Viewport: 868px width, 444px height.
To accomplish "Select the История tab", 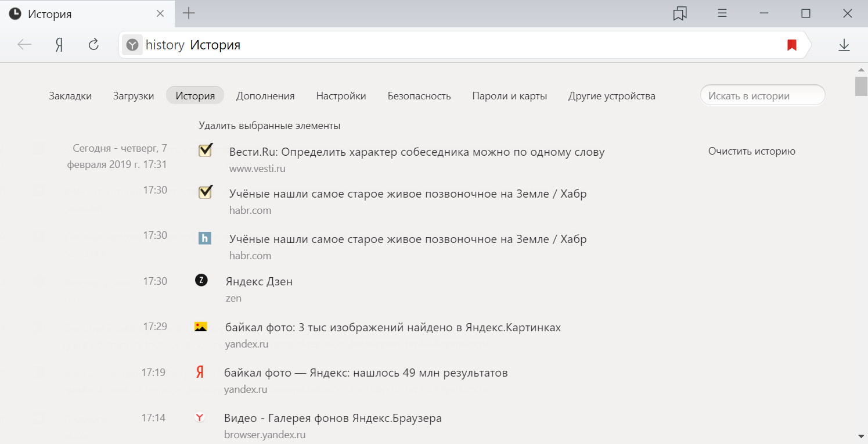I will (195, 96).
